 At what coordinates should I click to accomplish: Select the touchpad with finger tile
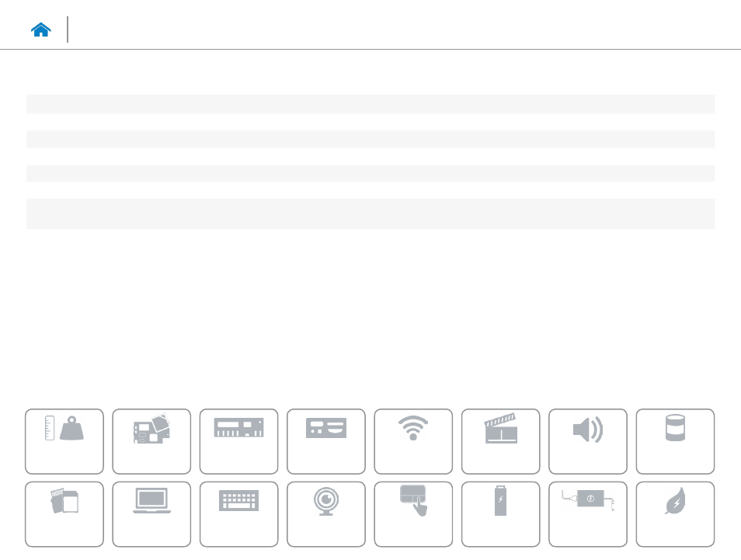click(x=413, y=514)
